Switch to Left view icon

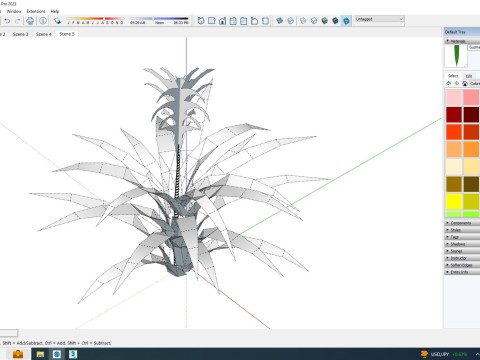click(254, 21)
